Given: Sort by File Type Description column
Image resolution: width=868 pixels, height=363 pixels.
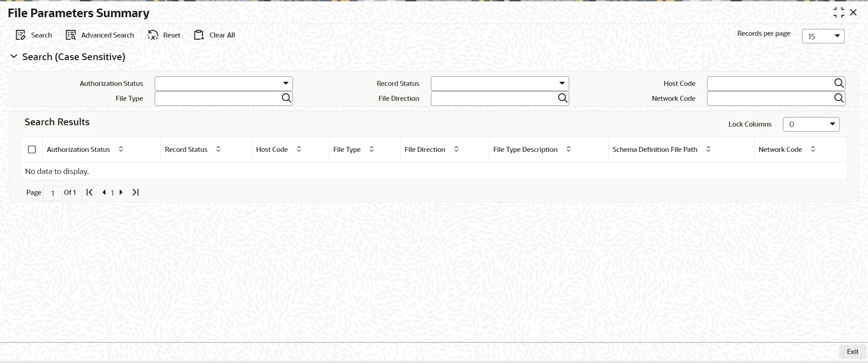Looking at the screenshot, I should point(569,149).
